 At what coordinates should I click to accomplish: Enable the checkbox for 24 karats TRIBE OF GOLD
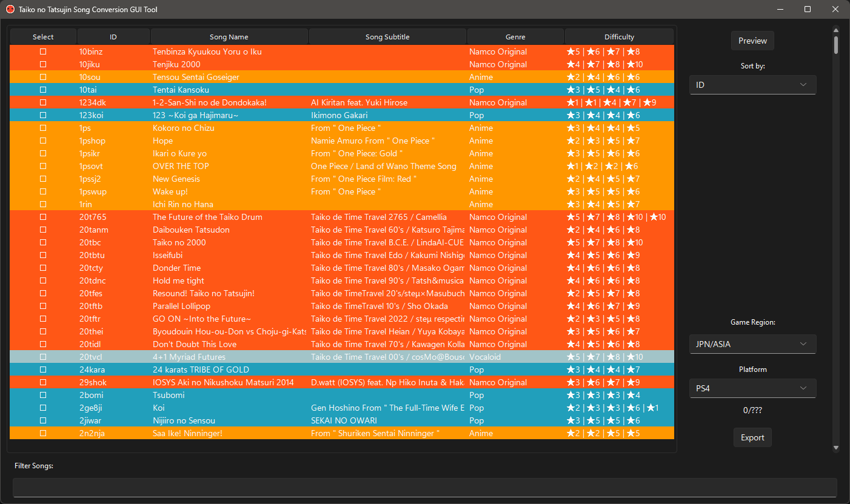pos(42,370)
